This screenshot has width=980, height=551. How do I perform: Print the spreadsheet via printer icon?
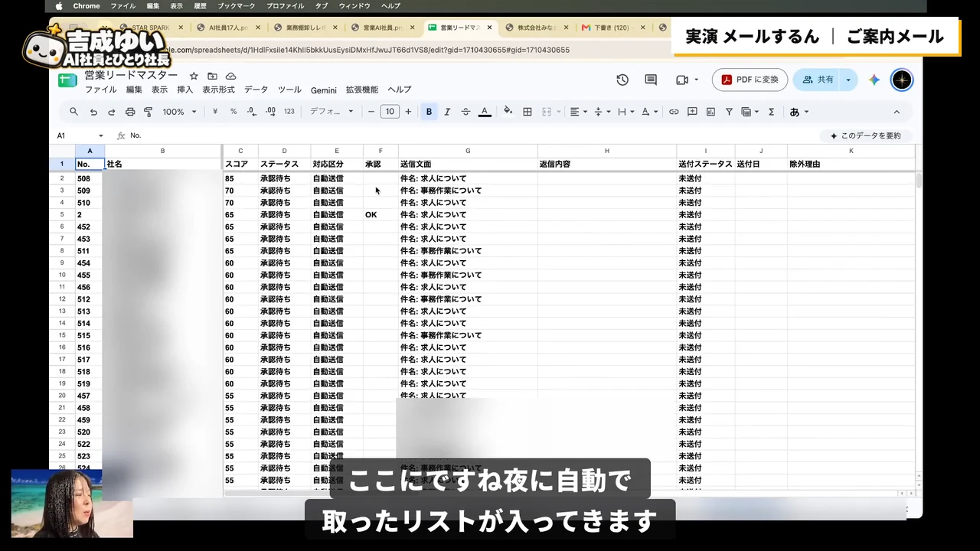click(130, 112)
